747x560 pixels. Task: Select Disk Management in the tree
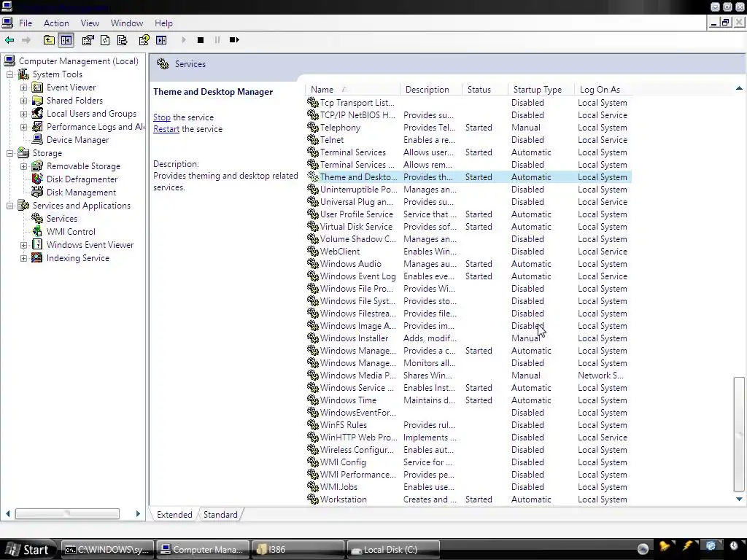(x=81, y=192)
